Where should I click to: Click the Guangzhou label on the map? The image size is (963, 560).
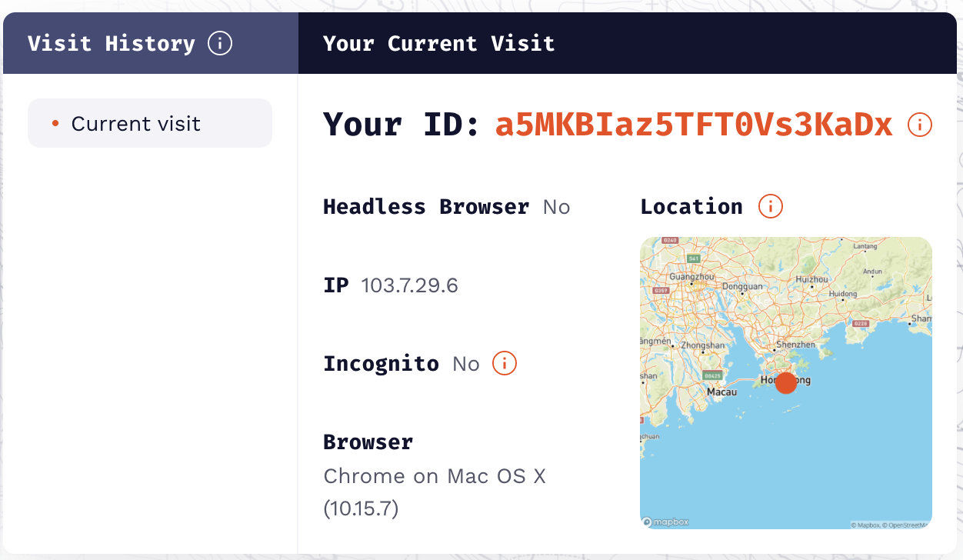pos(692,276)
